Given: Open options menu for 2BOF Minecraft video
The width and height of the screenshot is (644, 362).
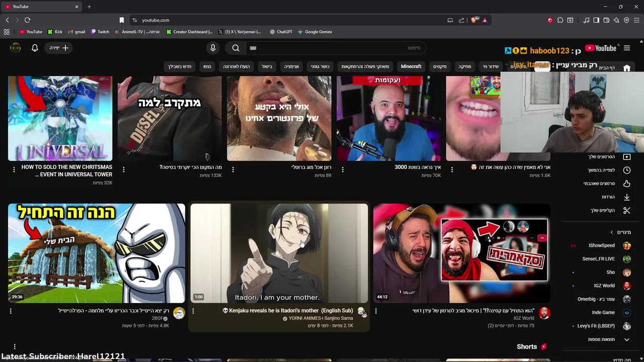Looking at the screenshot, I should 11,311.
